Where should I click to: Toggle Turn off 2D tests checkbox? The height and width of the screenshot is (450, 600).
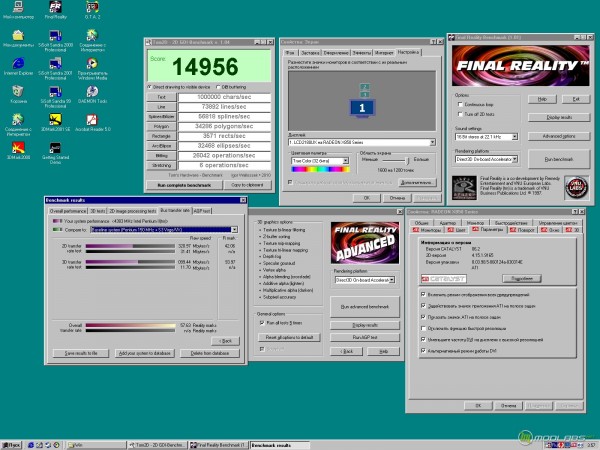[x=460, y=114]
